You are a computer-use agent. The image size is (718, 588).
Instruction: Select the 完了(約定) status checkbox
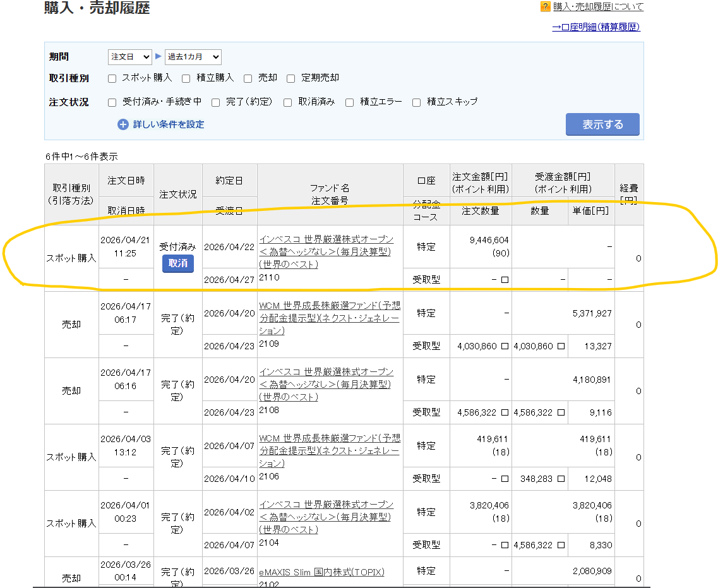coord(216,102)
